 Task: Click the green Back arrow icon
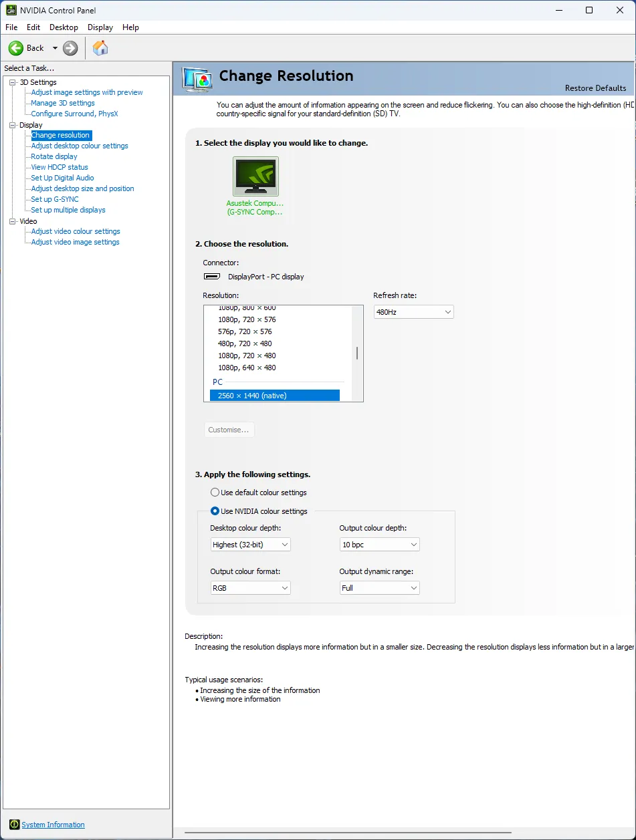click(16, 48)
